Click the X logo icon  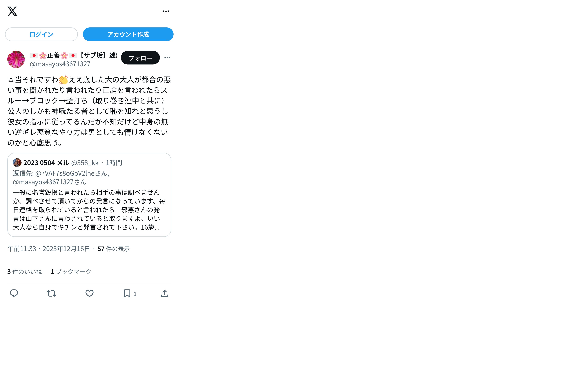point(12,11)
